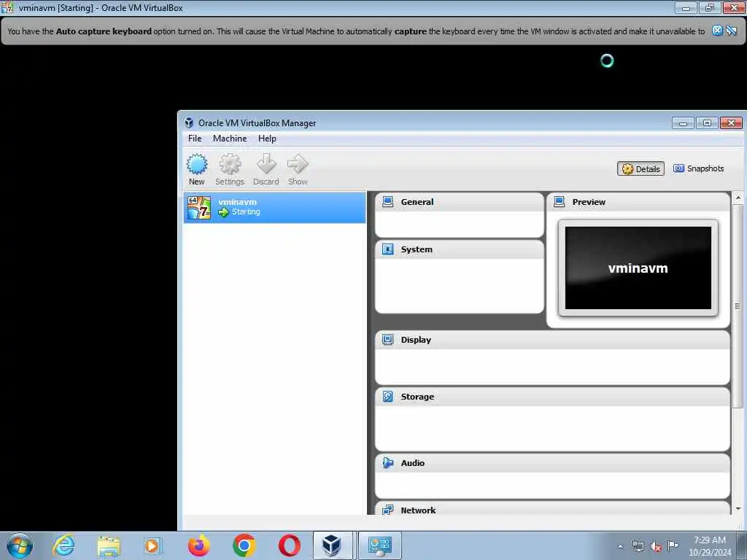Click the network tray icon
The height and width of the screenshot is (560, 747).
coord(638,547)
